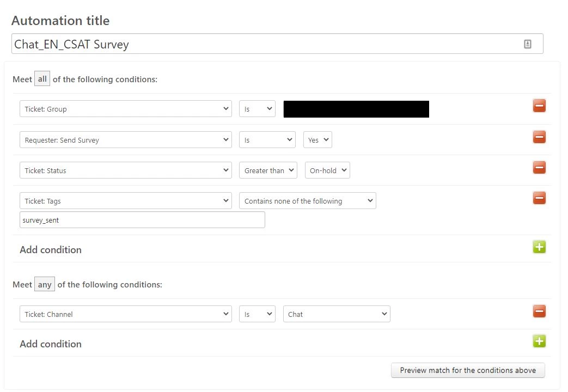Open the Ticket: Tags field dropdown

pyautogui.click(x=126, y=201)
